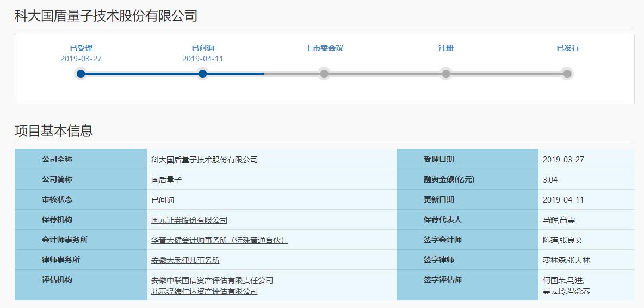644x308 pixels.
Task: Click the 已受理 progress step dot
Action: (81, 74)
